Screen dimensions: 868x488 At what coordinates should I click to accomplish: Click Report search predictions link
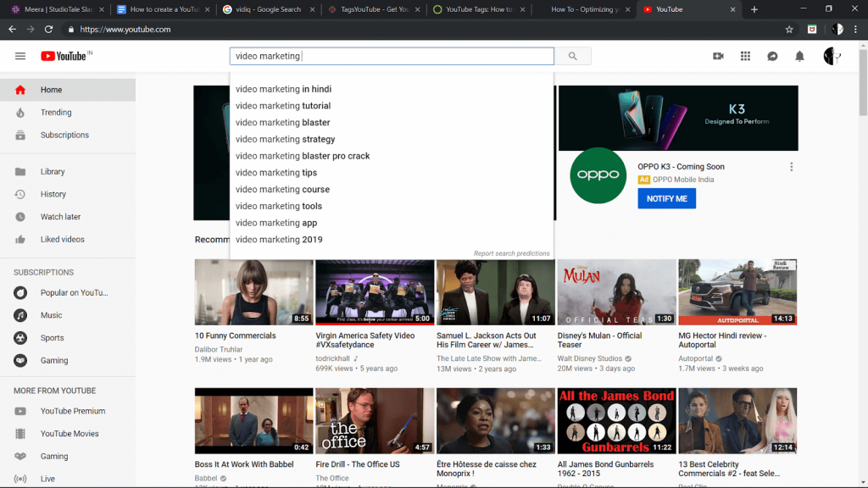tap(511, 253)
